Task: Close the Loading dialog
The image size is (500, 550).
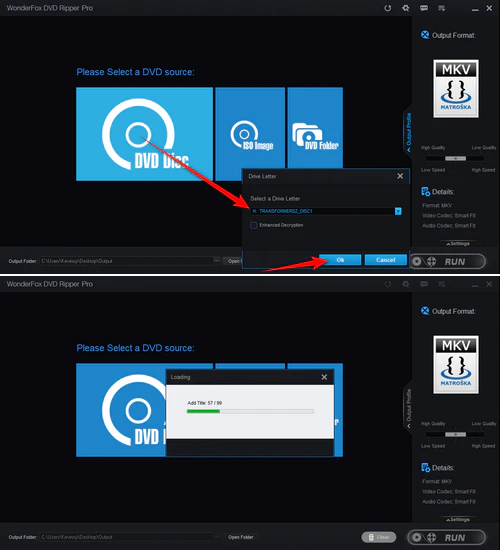Action: 324,377
